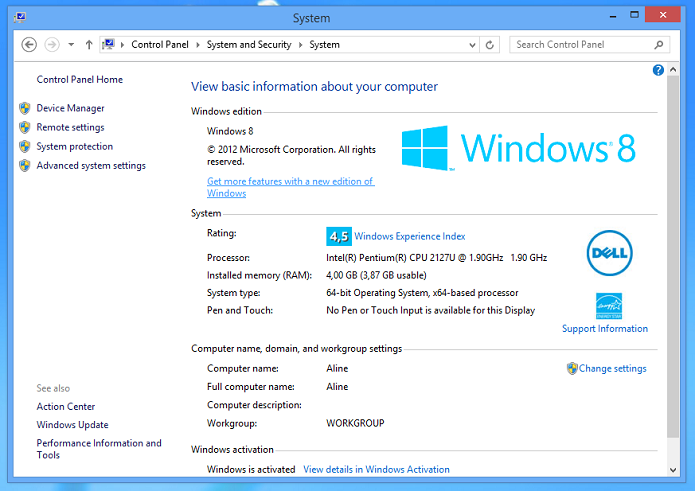
Task: Click the Windows is activated text
Action: click(251, 470)
